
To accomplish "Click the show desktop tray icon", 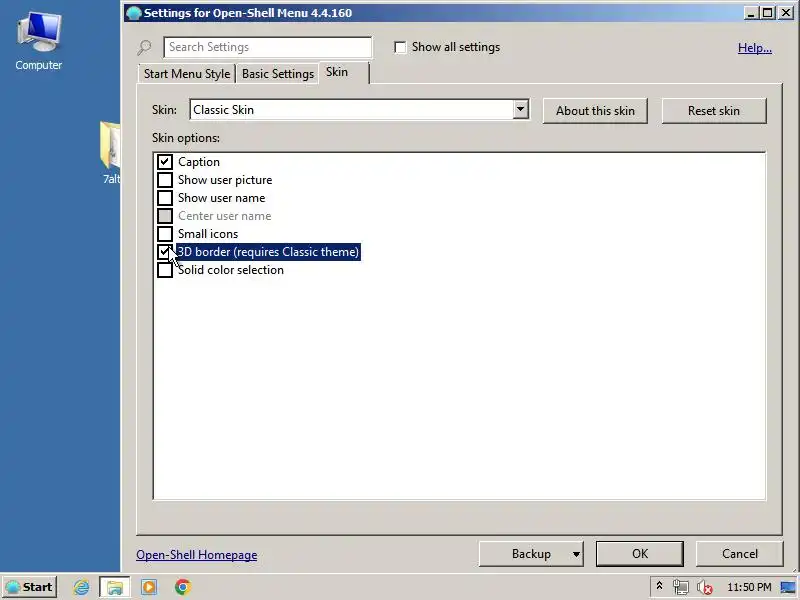I will click(788, 587).
